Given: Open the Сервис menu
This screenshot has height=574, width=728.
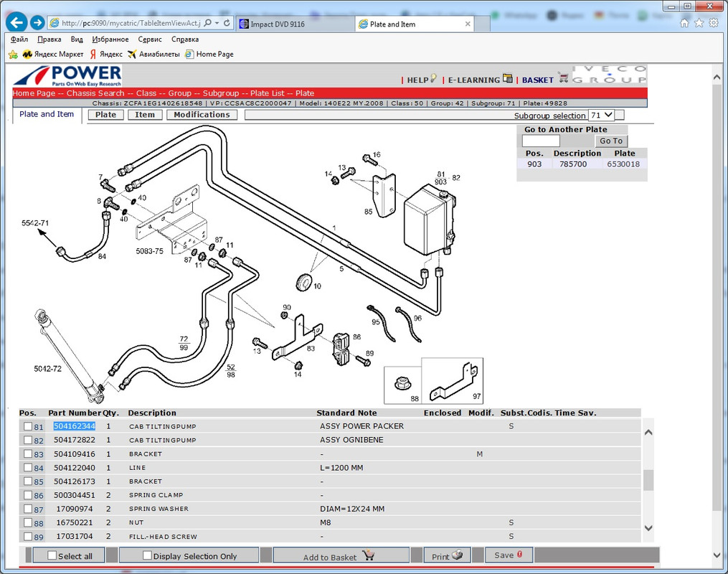Looking at the screenshot, I should click(150, 39).
